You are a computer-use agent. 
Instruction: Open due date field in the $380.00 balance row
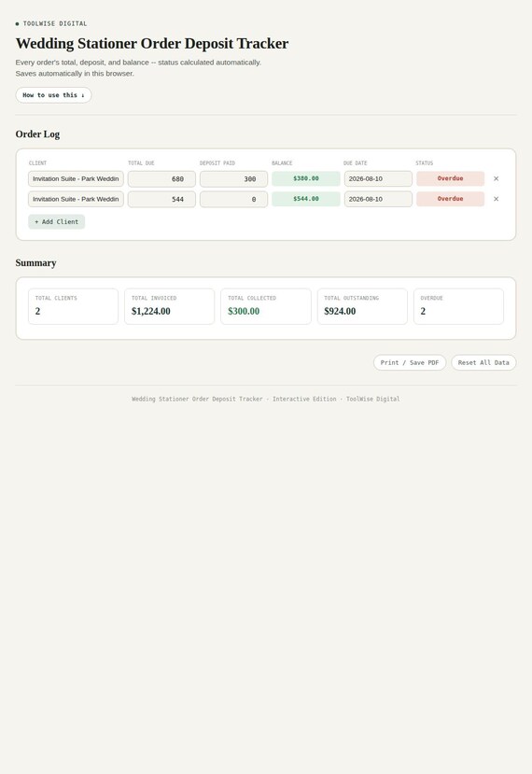[x=378, y=178]
